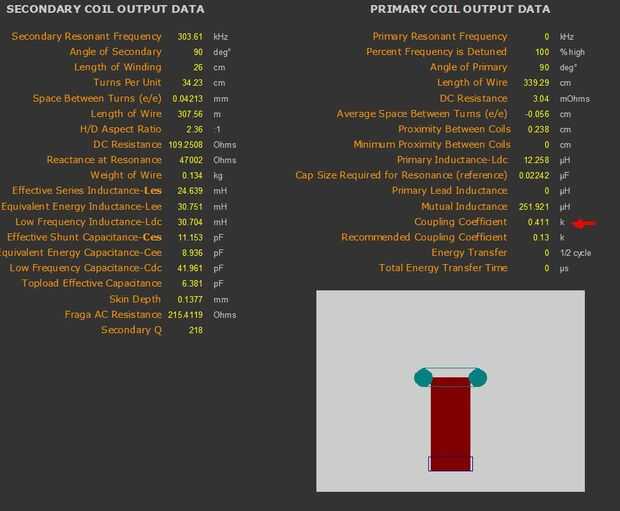This screenshot has width=620, height=511.
Task: Click the Minimum Proximity Between Coils label
Action: [432, 145]
